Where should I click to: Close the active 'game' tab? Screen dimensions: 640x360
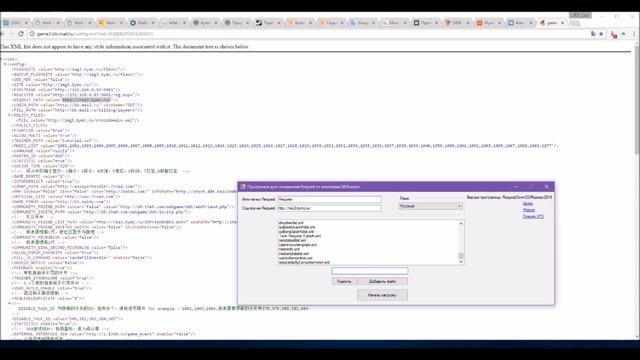[562, 23]
